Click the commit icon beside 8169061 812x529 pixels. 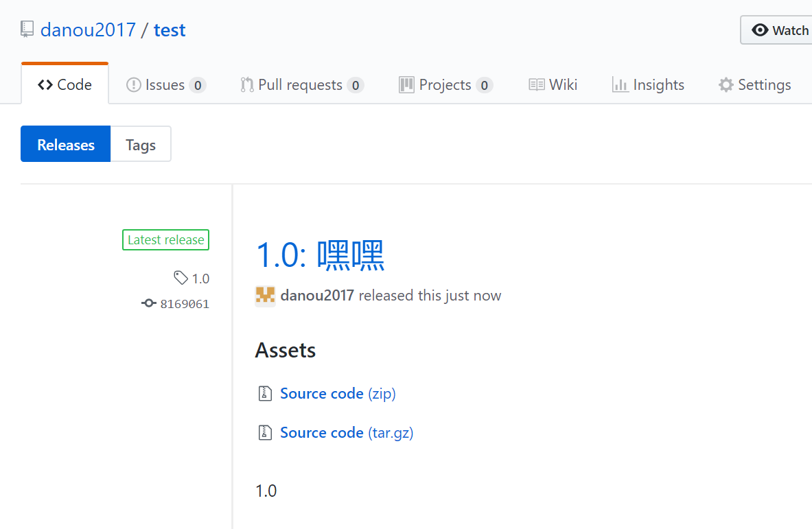[149, 303]
